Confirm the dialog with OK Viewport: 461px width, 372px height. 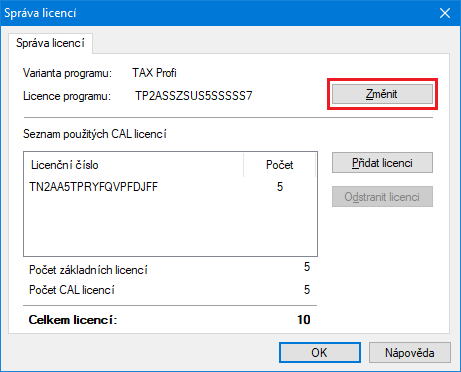point(320,352)
